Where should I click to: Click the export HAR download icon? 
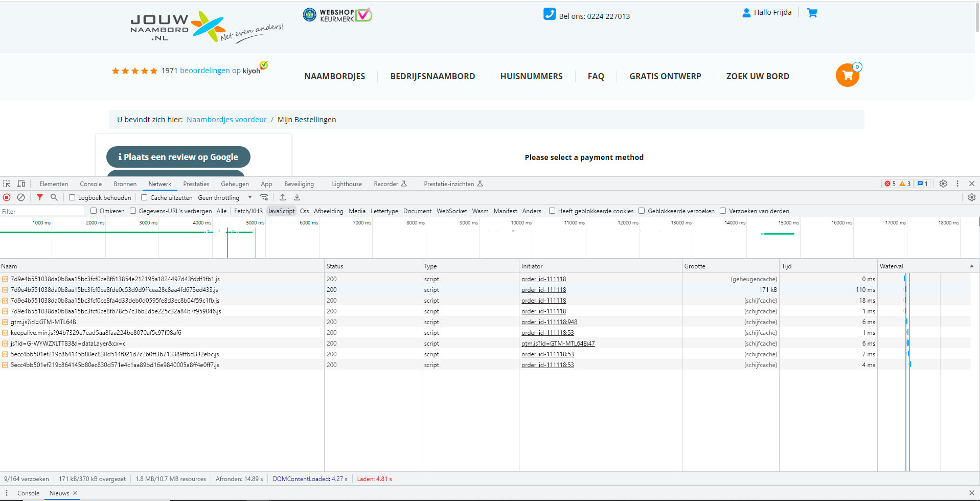coord(297,197)
